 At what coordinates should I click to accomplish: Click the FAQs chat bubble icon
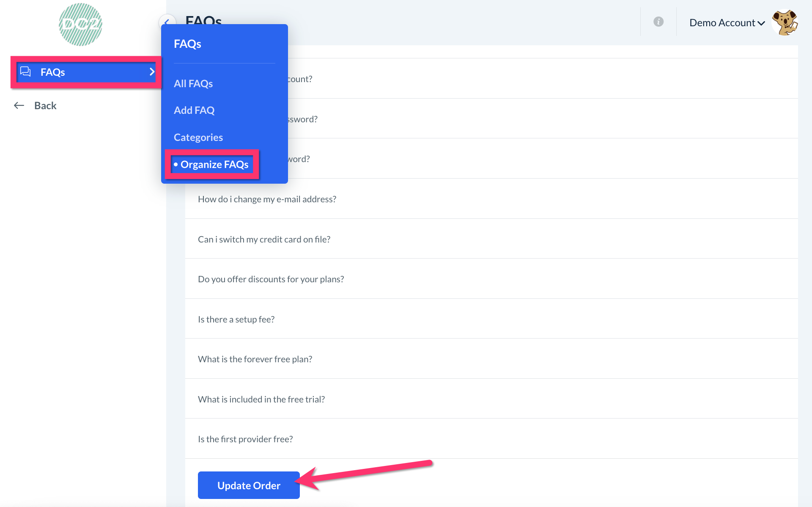point(26,72)
